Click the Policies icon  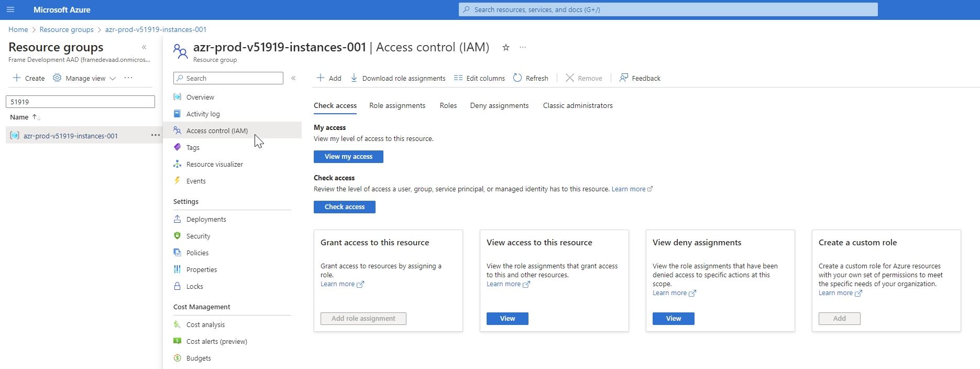(x=178, y=253)
